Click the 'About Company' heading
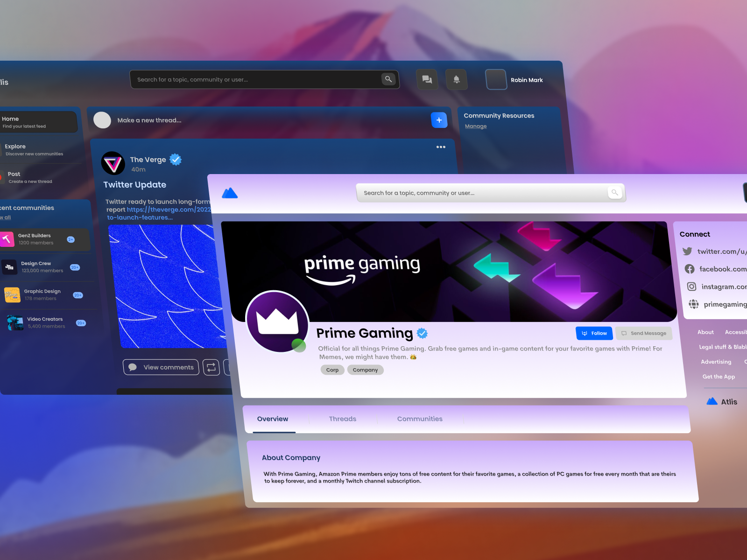Viewport: 747px width, 560px height. (x=291, y=458)
